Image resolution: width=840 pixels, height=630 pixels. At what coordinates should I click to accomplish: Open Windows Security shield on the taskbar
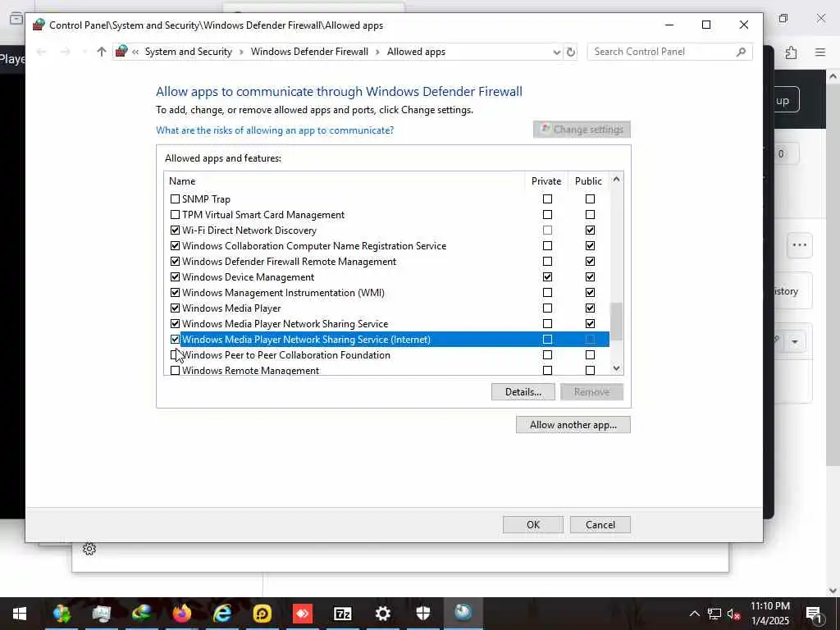tap(423, 613)
